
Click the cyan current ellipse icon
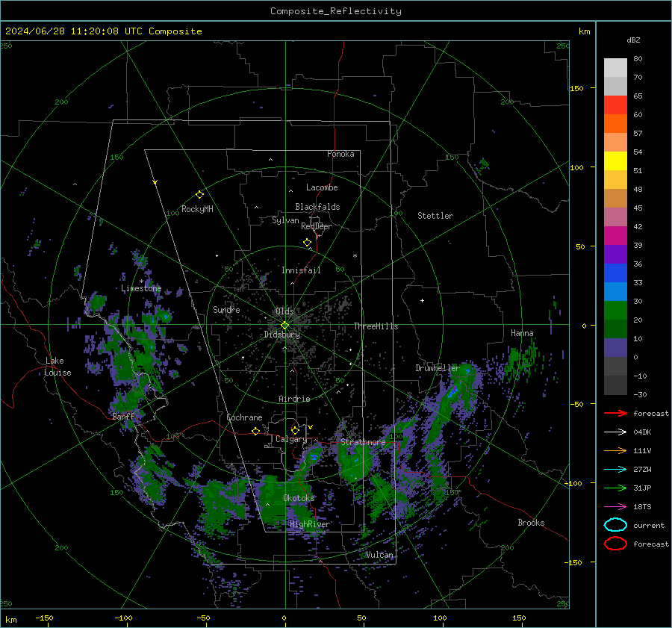[615, 525]
